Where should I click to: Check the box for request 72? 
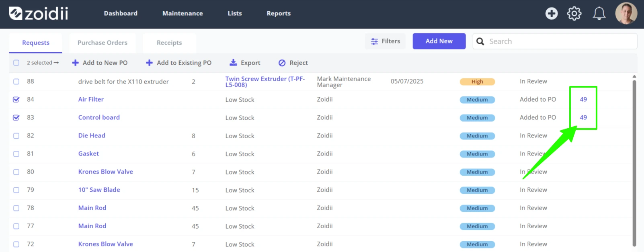pyautogui.click(x=16, y=244)
